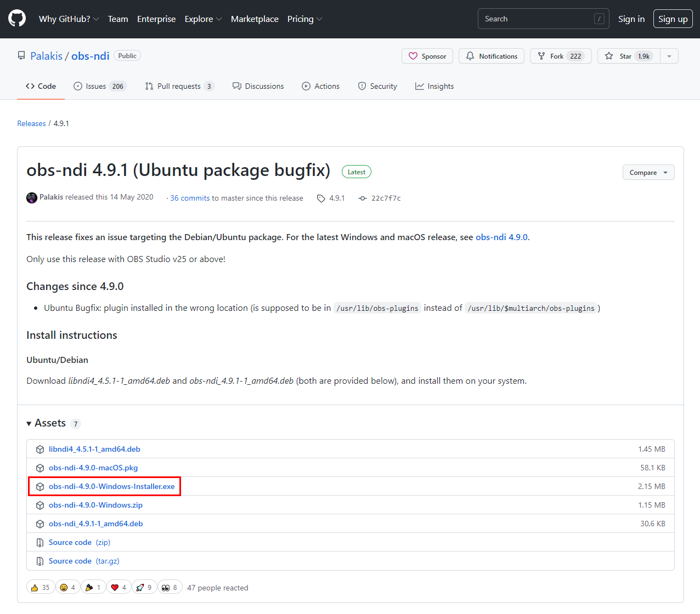Open 36 commits to master link
700x614 pixels.
pos(236,198)
